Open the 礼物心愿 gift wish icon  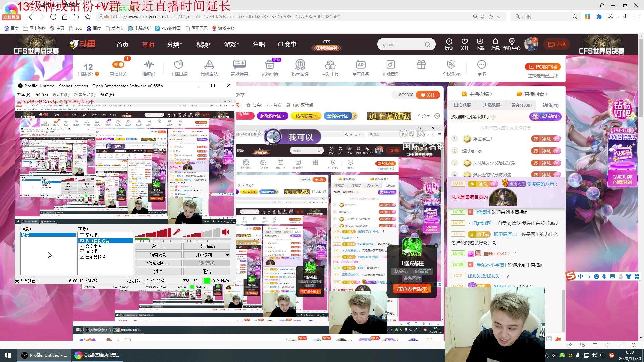(270, 68)
